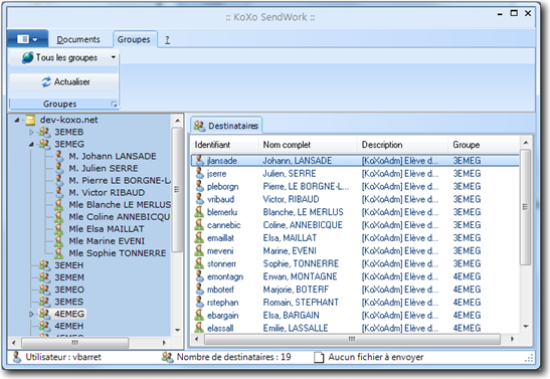Image resolution: width=550 pixels, height=379 pixels.
Task: Select Emilie, LASSALLE in the recipient list
Action: [296, 328]
